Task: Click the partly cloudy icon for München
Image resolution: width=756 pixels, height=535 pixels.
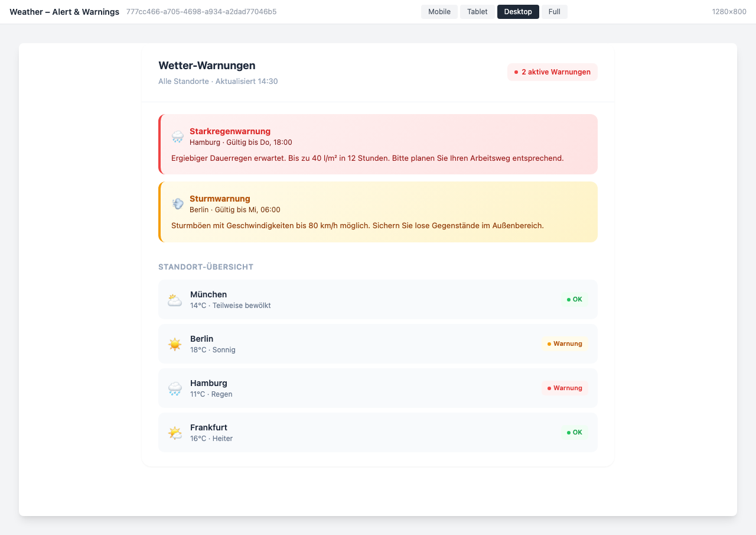Action: 175,300
